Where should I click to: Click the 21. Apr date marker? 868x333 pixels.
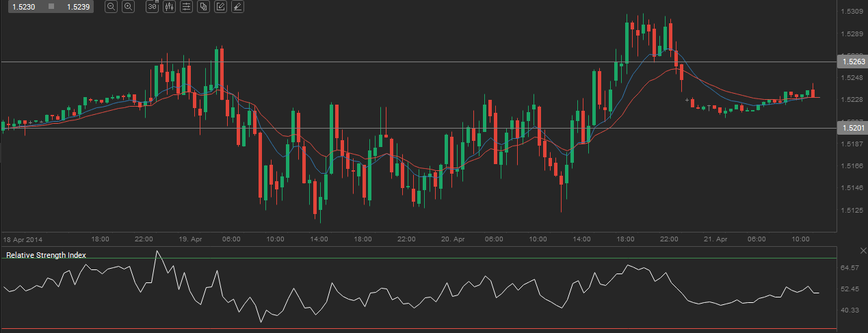717,239
